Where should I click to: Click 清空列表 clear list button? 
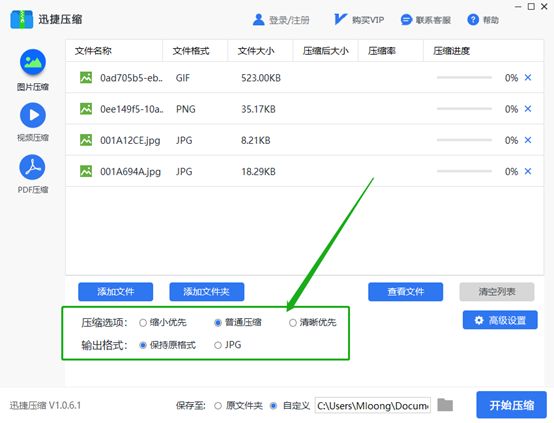pyautogui.click(x=497, y=292)
